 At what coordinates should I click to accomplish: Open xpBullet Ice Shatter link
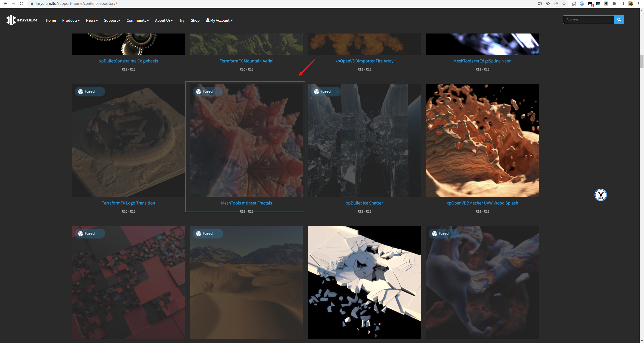pyautogui.click(x=364, y=203)
